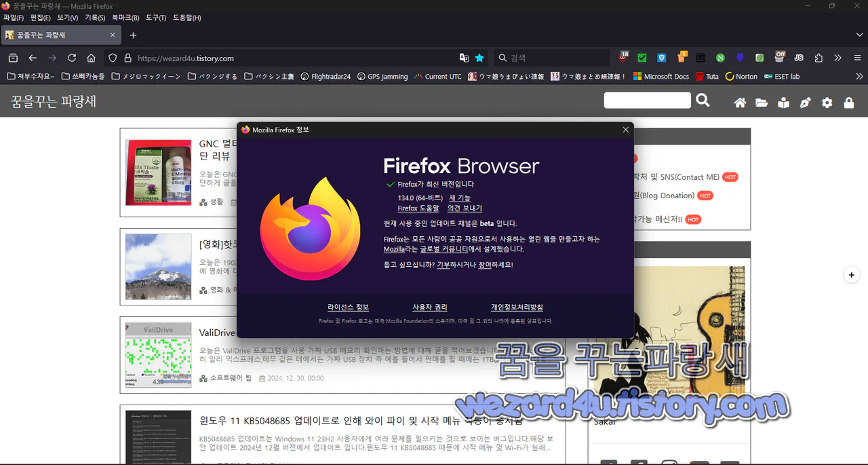
Task: Open the 개인정보처리방침 link
Action: tap(517, 308)
